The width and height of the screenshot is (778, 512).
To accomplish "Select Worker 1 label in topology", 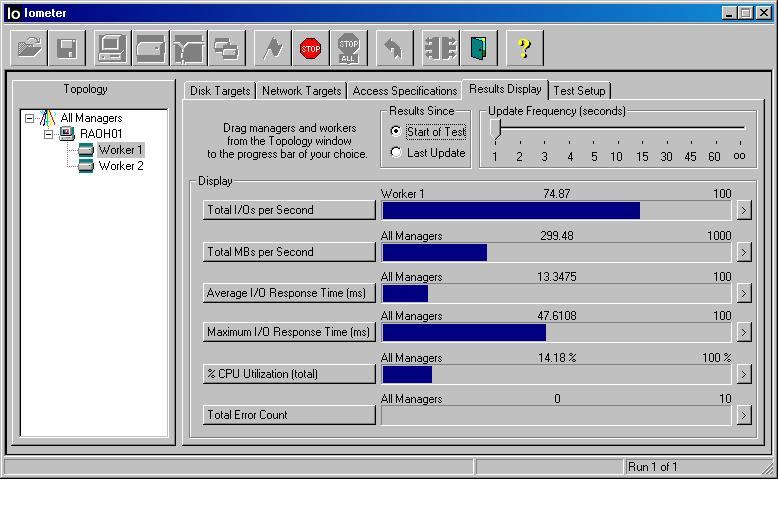I will tap(121, 150).
